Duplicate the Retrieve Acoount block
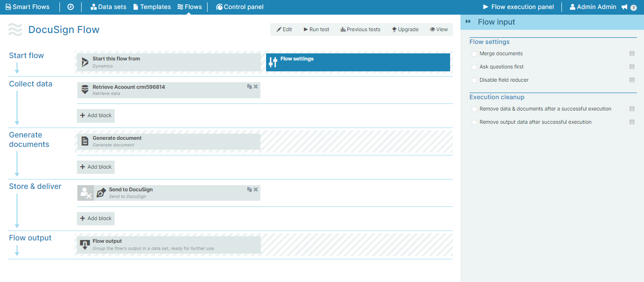The height and width of the screenshot is (282, 644). 249,86
